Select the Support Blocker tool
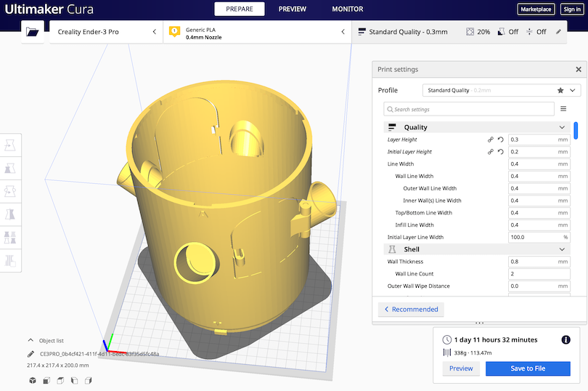 pos(10,260)
